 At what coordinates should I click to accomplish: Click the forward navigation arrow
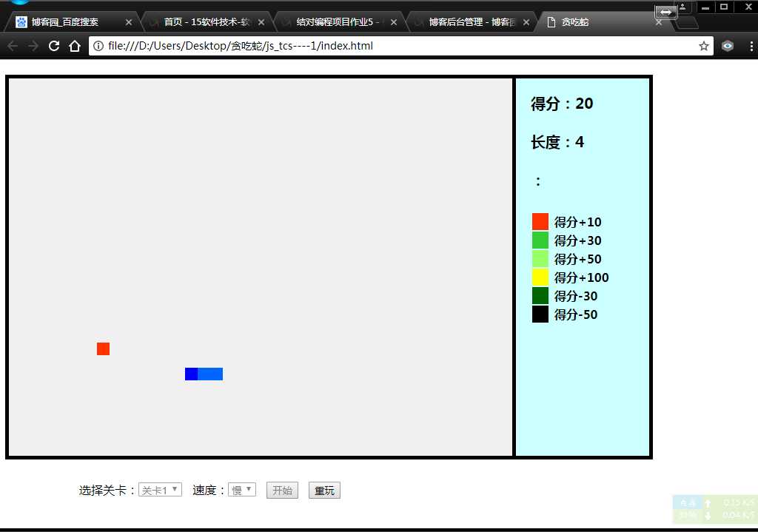pos(33,46)
